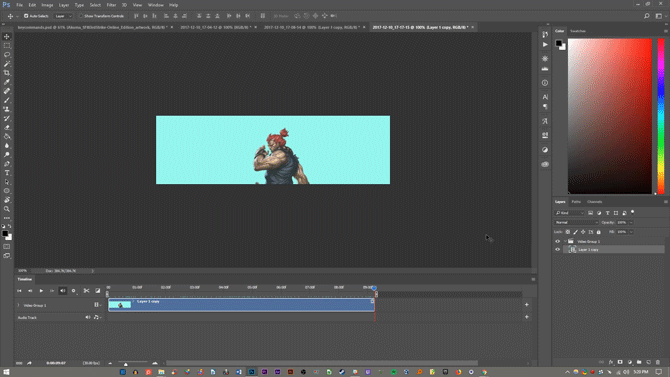Screen dimensions: 670x377
Task: Select the Move tool in the toolbox
Action: tap(7, 37)
